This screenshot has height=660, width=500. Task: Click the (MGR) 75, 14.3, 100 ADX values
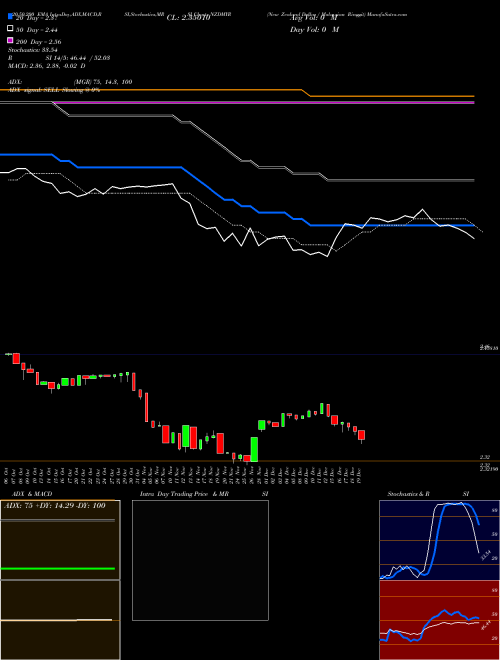click(103, 82)
